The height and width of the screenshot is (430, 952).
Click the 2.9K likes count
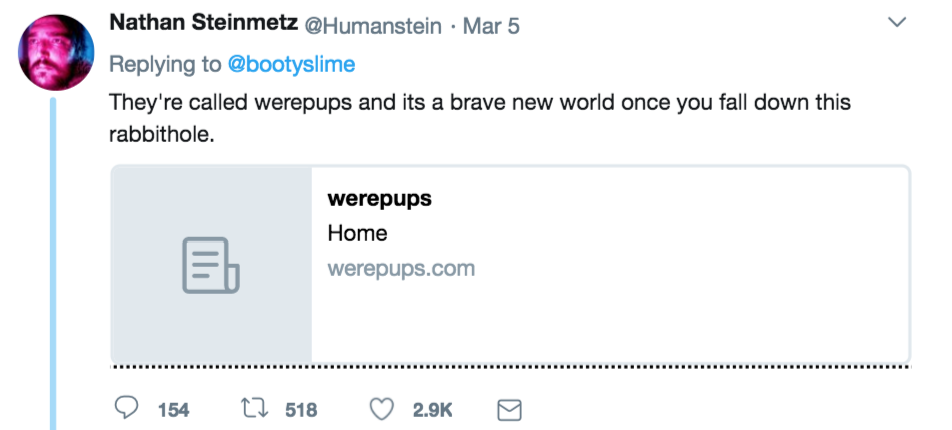tap(432, 409)
